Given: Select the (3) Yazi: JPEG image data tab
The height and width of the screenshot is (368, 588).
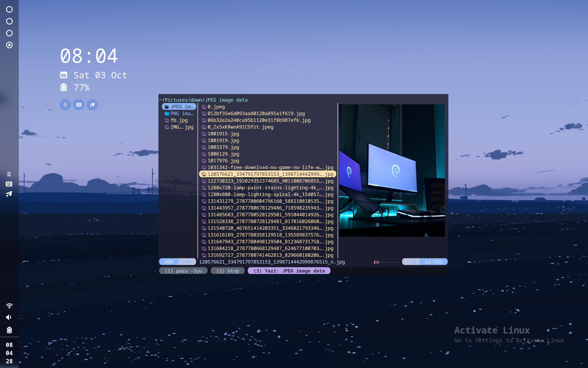Looking at the screenshot, I should (x=289, y=271).
